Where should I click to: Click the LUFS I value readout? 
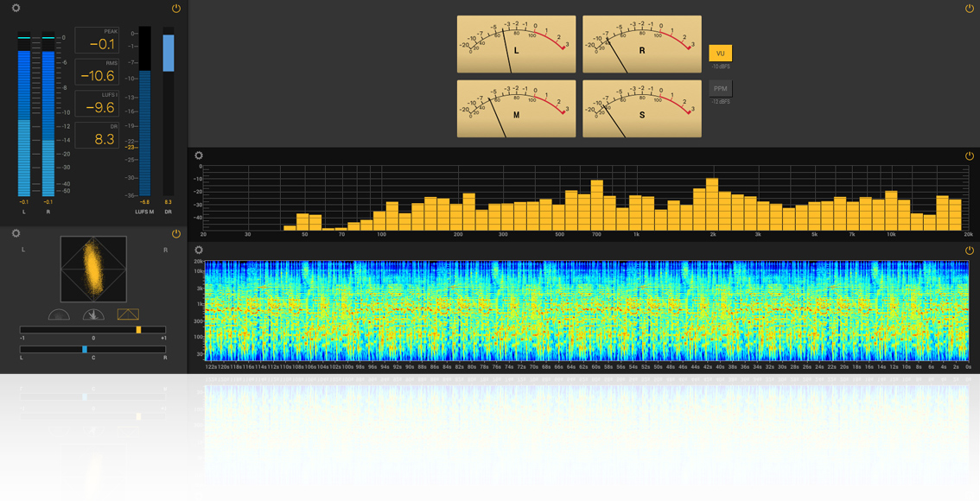coord(97,104)
